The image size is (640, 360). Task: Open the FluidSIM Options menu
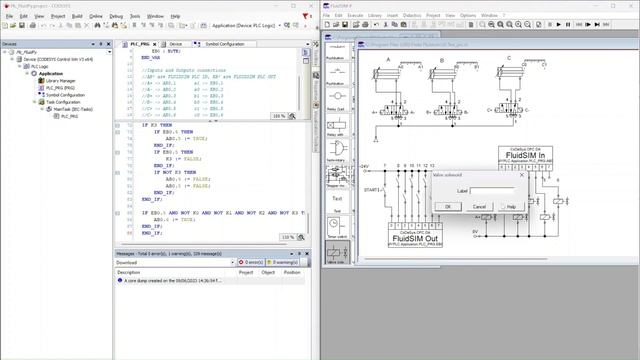[x=468, y=16]
